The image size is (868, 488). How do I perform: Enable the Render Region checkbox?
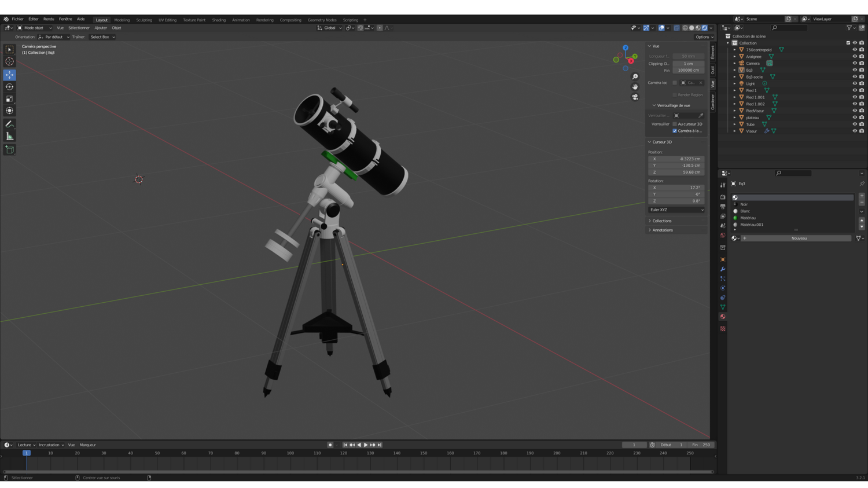click(675, 95)
